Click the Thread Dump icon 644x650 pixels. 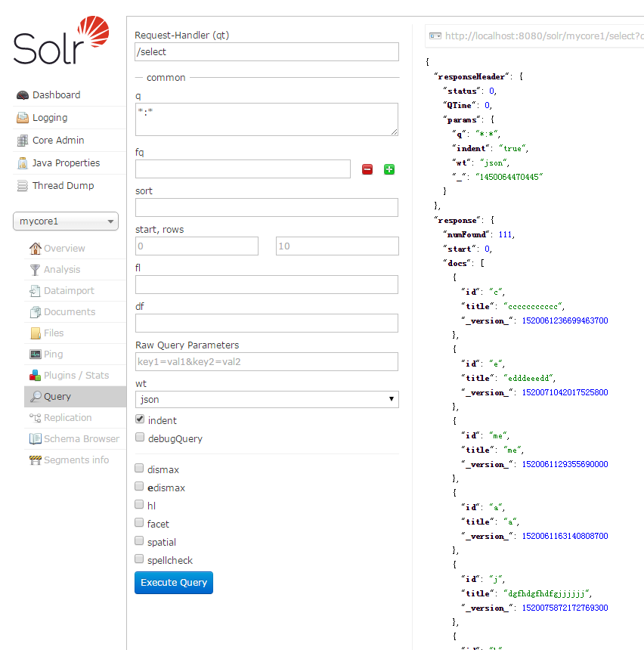point(22,186)
